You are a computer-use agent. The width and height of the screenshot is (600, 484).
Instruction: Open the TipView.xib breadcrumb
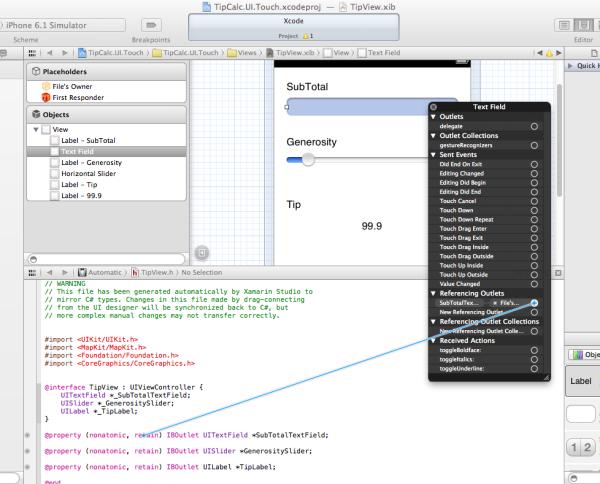point(290,53)
